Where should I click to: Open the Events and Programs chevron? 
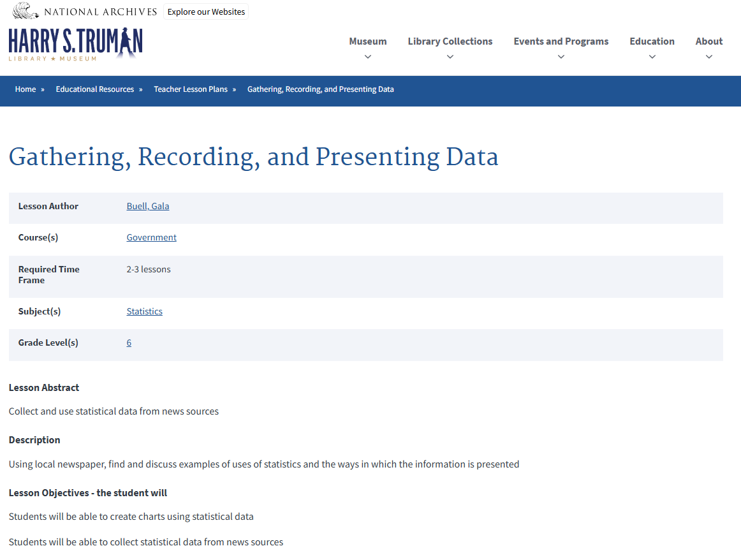(561, 57)
